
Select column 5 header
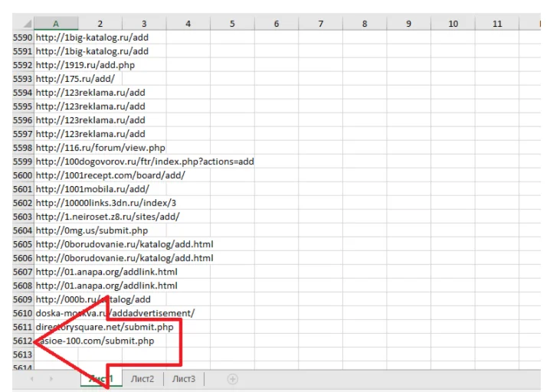point(232,24)
